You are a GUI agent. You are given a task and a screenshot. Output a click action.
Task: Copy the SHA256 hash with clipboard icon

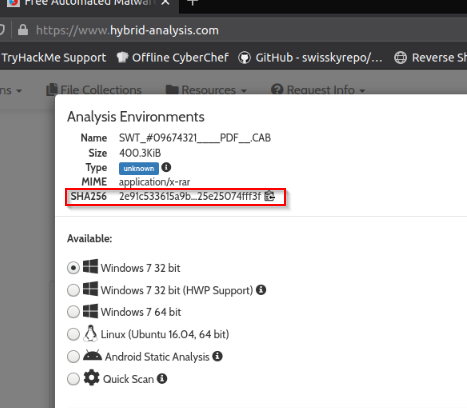click(x=269, y=196)
